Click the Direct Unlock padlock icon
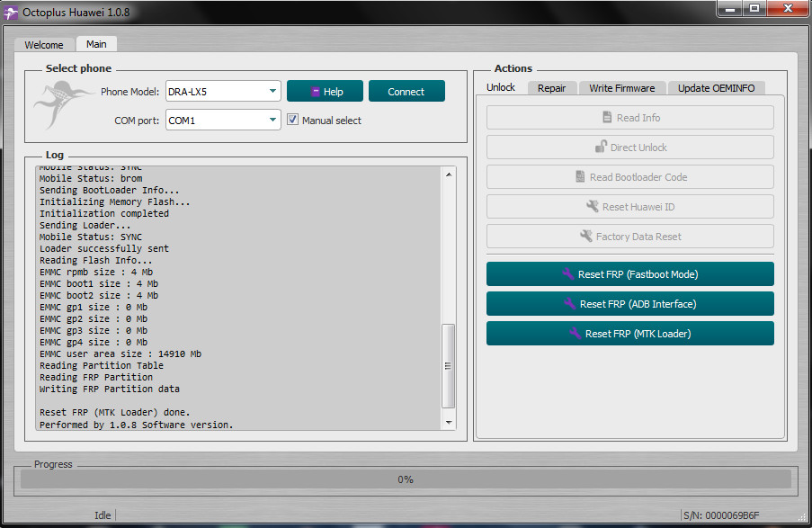812x528 pixels. (601, 148)
